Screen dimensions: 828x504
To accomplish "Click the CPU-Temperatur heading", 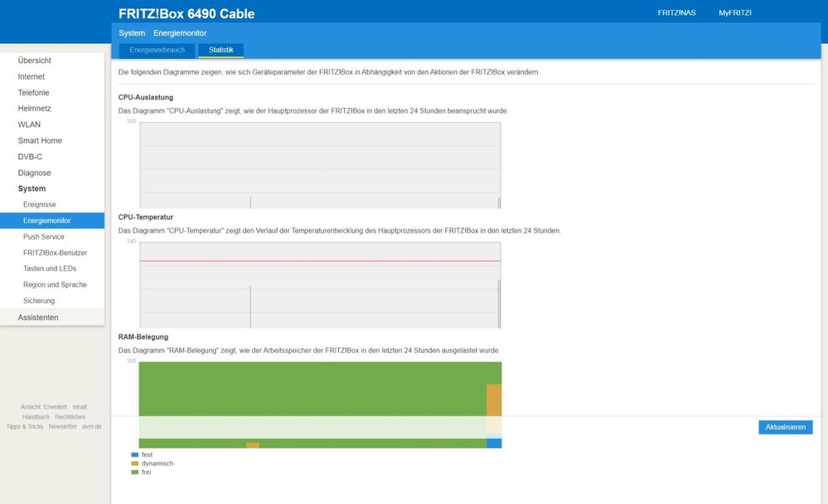I will tap(146, 217).
